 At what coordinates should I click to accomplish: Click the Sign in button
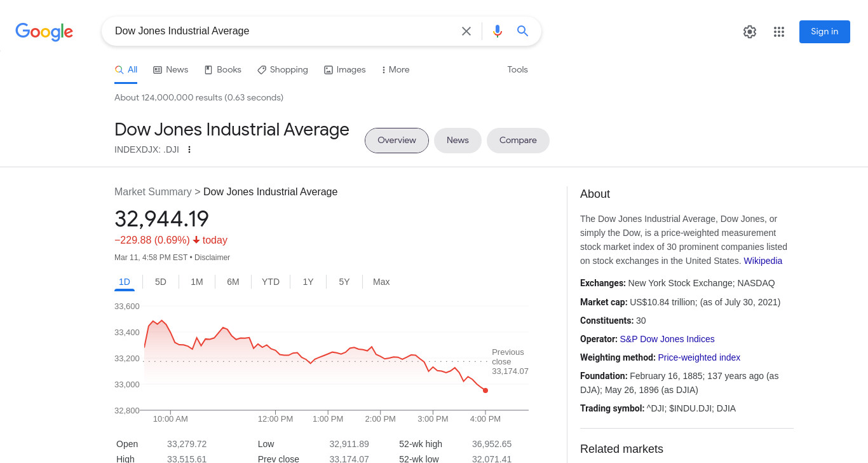[x=825, y=32]
